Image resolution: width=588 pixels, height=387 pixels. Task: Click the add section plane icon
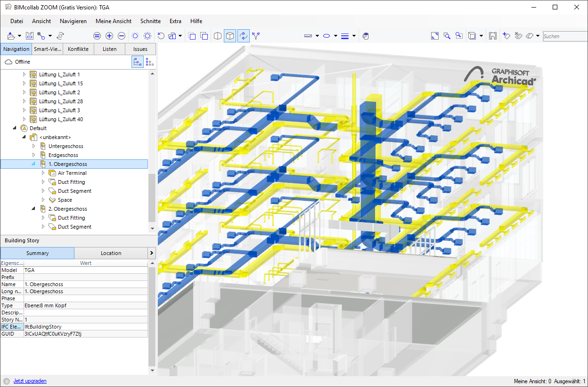coord(506,36)
